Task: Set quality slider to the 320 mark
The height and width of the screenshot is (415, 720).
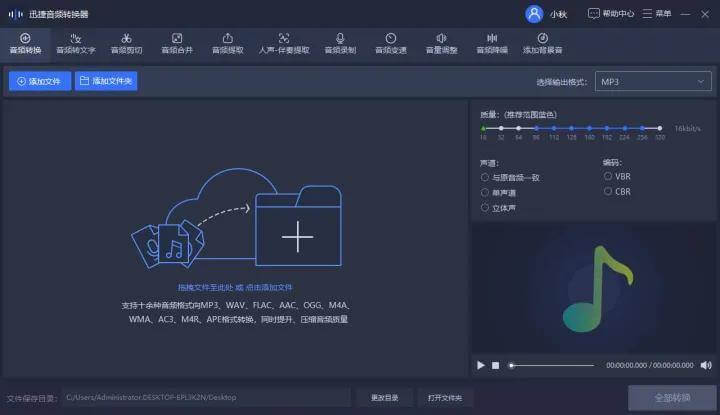Action: [x=659, y=128]
